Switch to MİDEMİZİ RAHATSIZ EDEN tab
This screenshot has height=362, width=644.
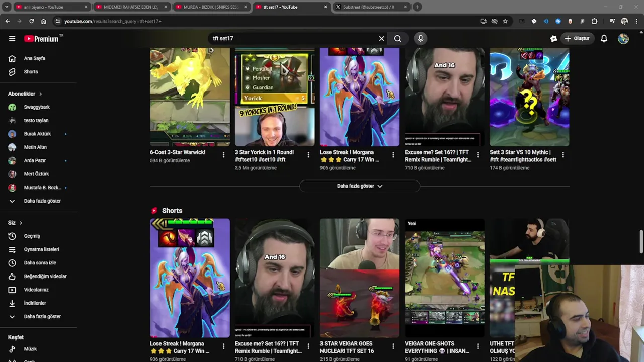coord(131,7)
